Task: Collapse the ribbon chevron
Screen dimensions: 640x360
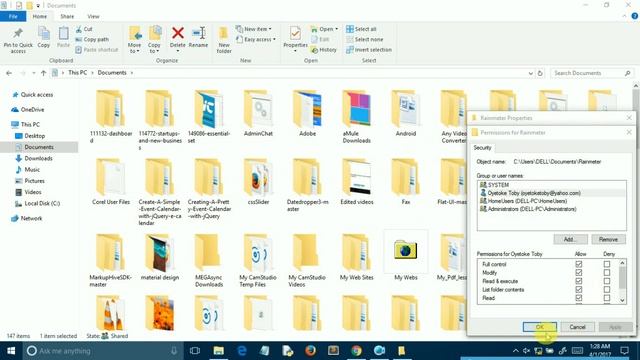Action: pyautogui.click(x=624, y=16)
